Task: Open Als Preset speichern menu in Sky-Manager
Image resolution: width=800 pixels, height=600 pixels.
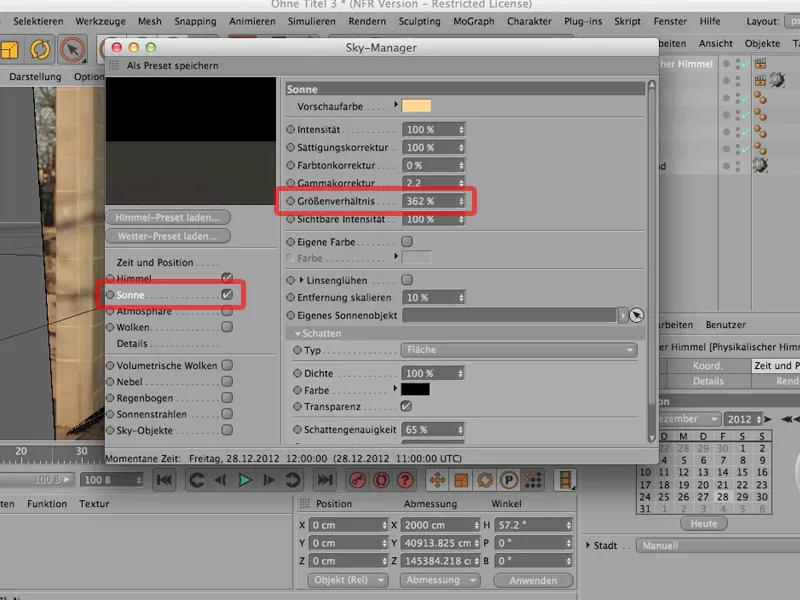Action: (172, 65)
